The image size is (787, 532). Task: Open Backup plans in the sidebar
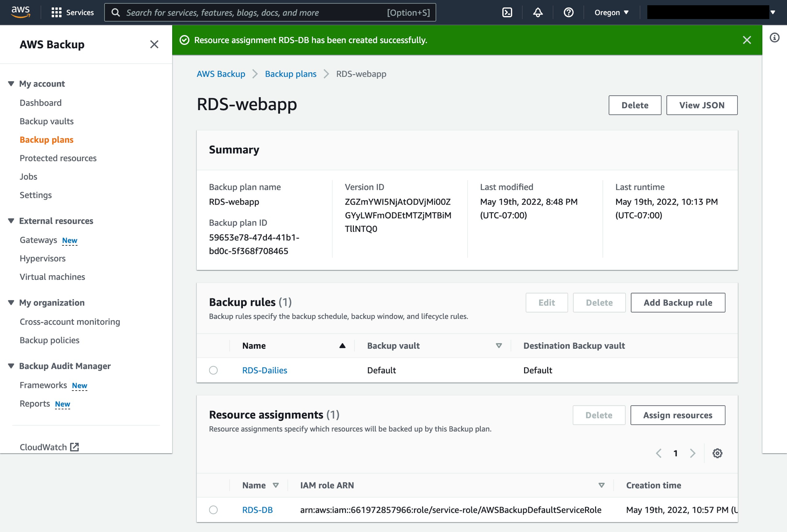tap(47, 139)
